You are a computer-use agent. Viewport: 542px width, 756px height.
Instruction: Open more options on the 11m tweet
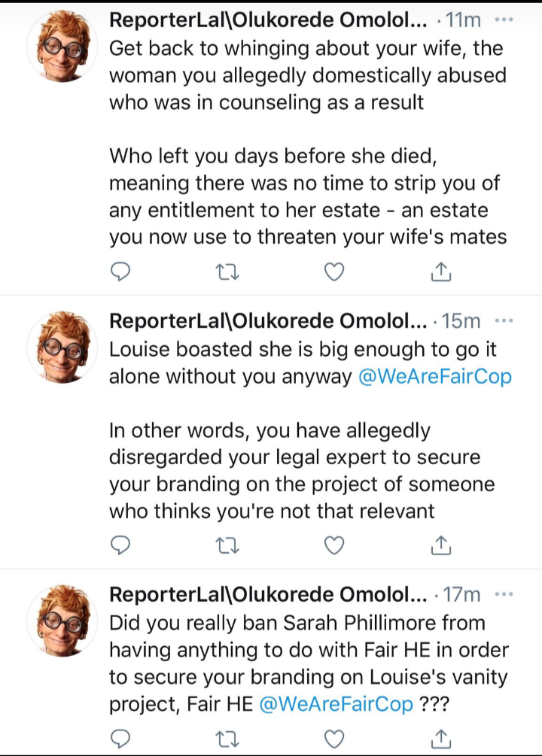click(502, 20)
